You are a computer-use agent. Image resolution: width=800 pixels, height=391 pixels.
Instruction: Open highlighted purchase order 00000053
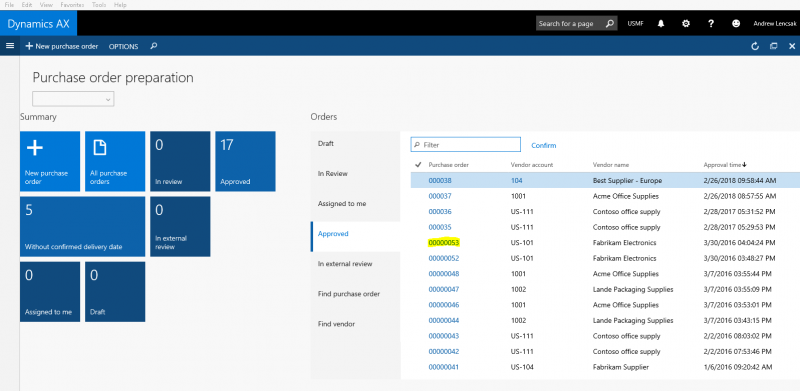[444, 242]
